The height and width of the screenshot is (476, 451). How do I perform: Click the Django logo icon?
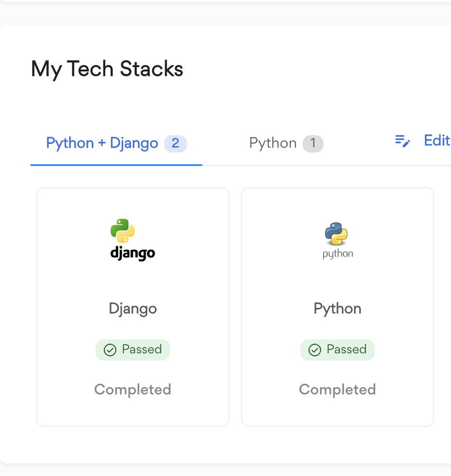(x=133, y=240)
